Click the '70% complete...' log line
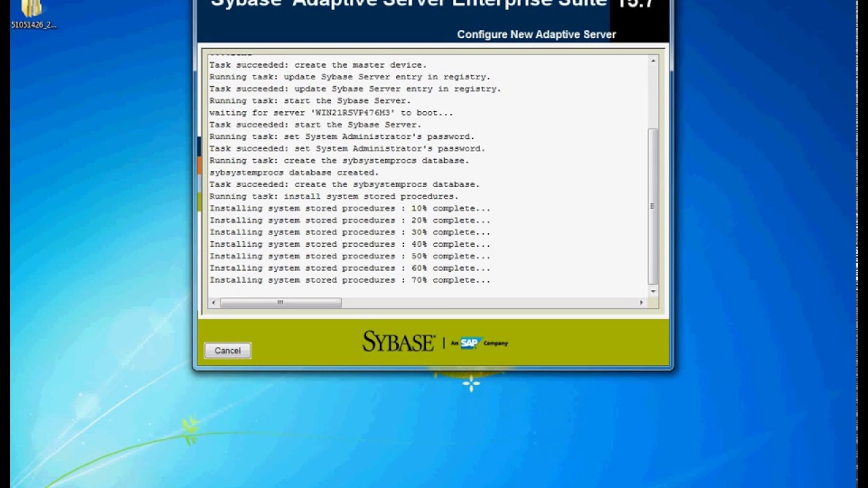The height and width of the screenshot is (488, 868). [350, 280]
